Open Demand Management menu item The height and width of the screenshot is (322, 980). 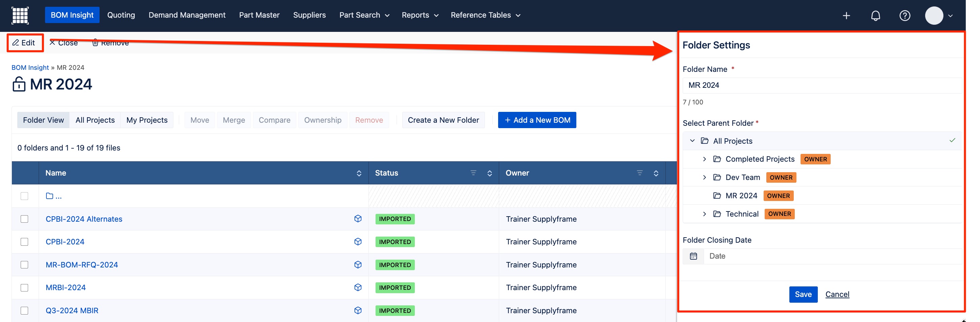point(187,15)
